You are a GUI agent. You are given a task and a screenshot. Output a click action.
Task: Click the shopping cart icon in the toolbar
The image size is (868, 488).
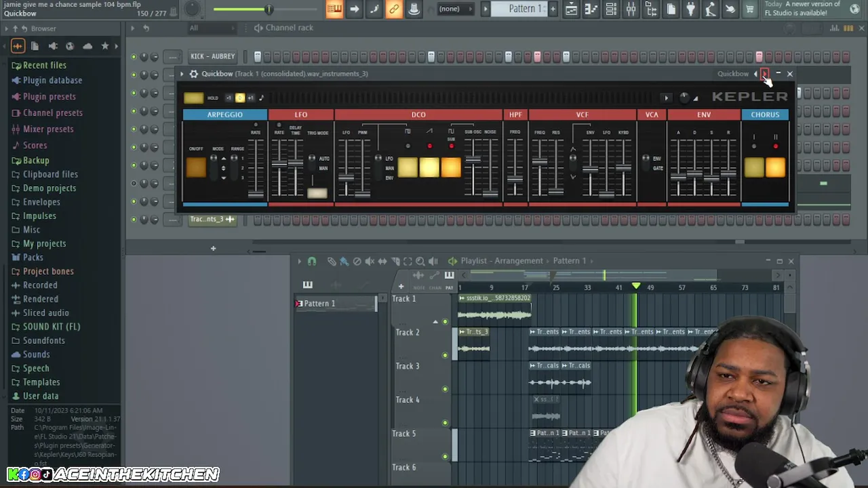coord(749,9)
